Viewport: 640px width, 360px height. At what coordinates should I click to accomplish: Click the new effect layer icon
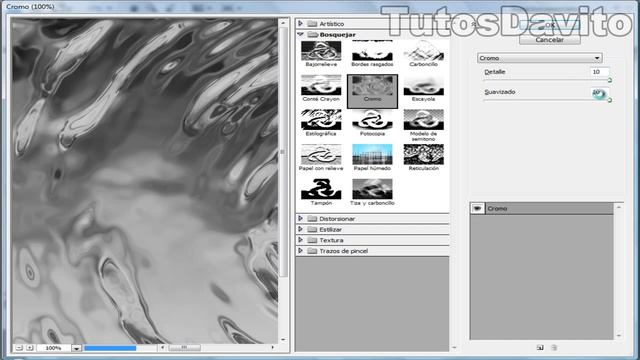coord(540,347)
